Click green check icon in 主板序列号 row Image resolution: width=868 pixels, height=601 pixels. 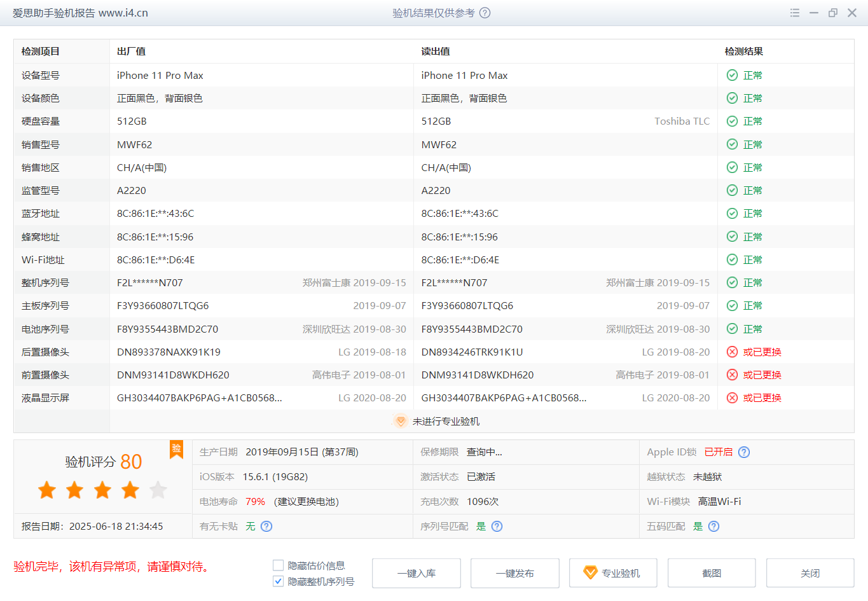[x=732, y=305]
